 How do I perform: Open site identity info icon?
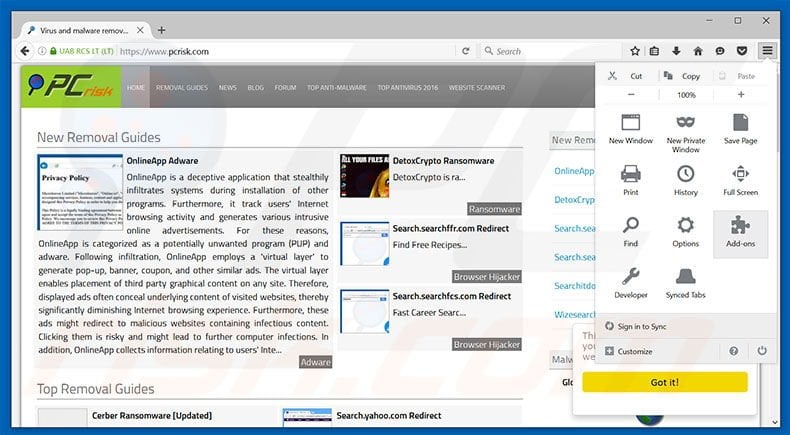42,51
